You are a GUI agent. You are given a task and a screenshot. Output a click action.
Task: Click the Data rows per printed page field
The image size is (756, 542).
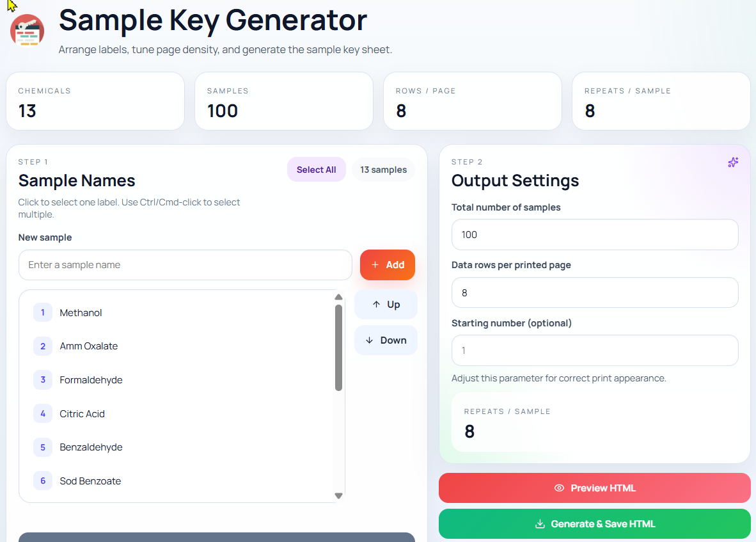(x=594, y=292)
